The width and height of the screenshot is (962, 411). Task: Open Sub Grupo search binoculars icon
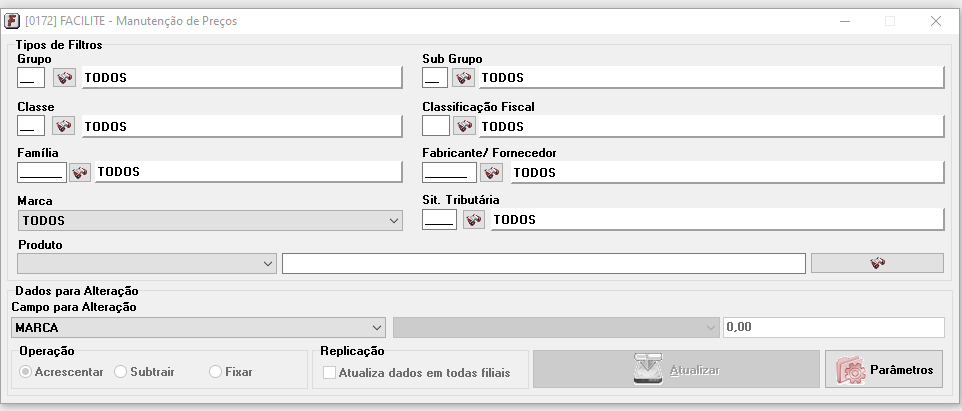coord(464,78)
